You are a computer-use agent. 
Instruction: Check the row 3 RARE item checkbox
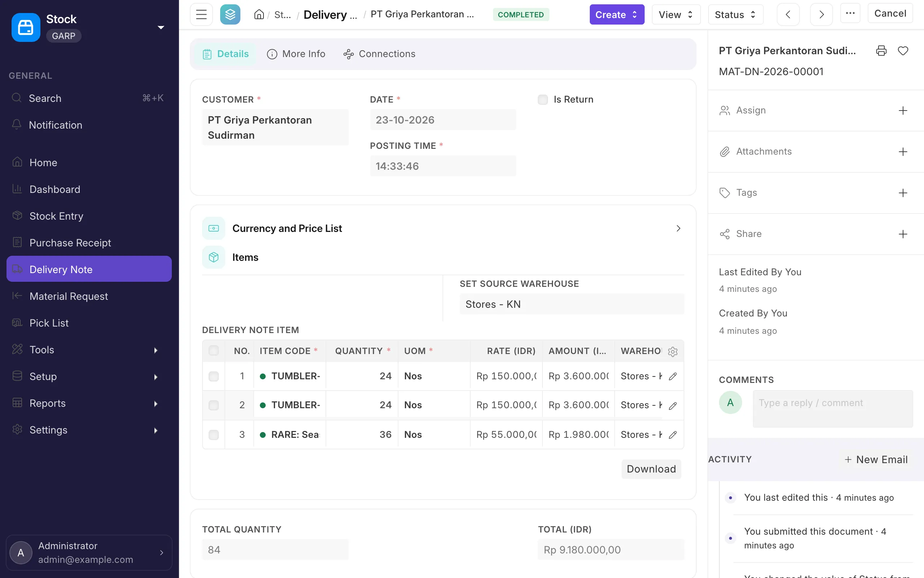[214, 435]
